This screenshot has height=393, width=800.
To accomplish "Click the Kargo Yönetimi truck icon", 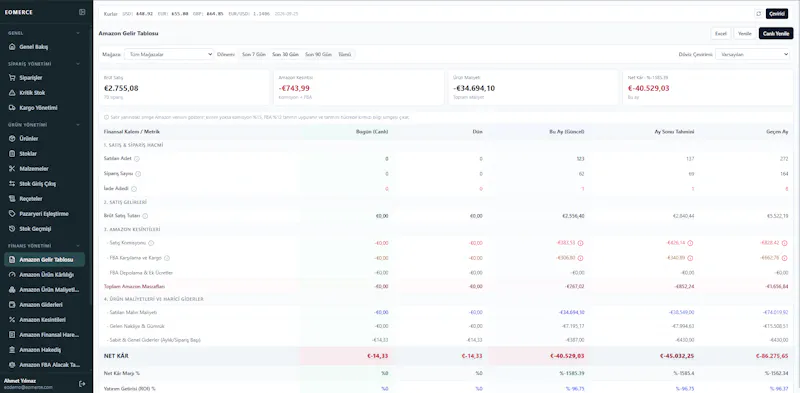I will [x=12, y=108].
